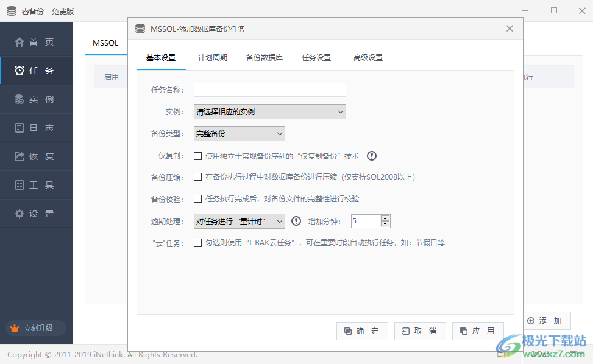Select the MSSQL tab in main window
593x364 pixels.
pyautogui.click(x=105, y=43)
